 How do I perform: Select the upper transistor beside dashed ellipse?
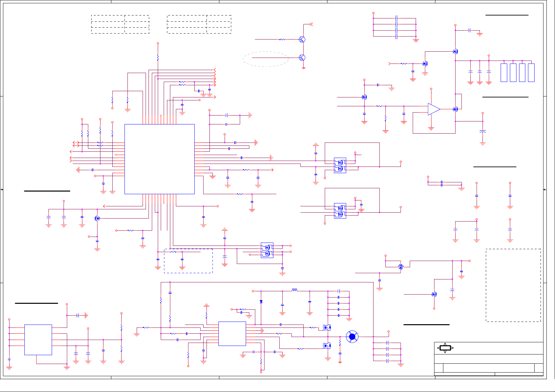tap(302, 39)
